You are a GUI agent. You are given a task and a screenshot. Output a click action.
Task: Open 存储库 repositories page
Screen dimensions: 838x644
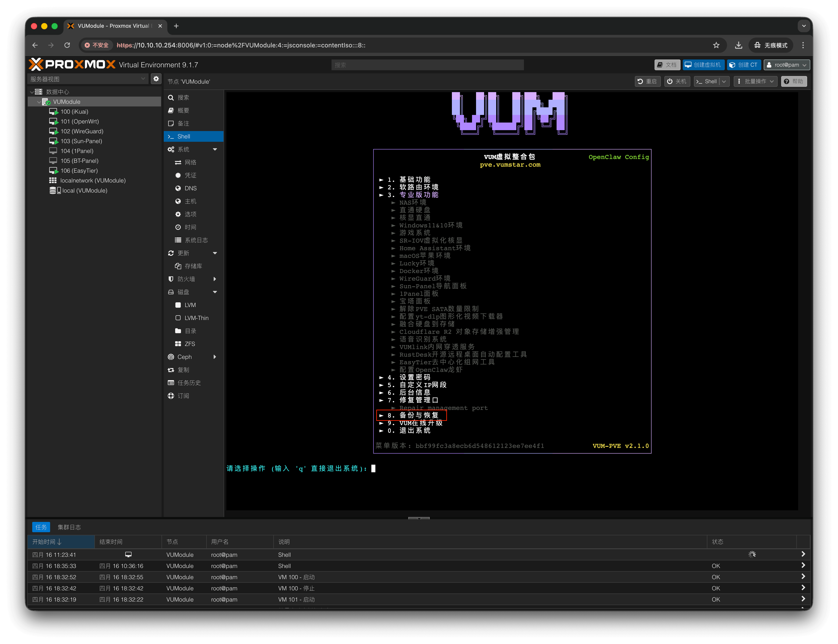click(x=193, y=266)
